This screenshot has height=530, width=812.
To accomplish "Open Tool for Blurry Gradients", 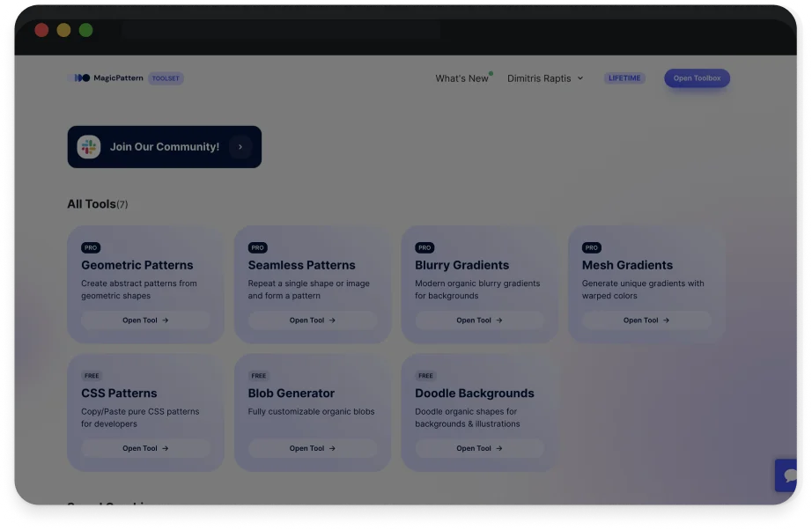I will point(479,320).
